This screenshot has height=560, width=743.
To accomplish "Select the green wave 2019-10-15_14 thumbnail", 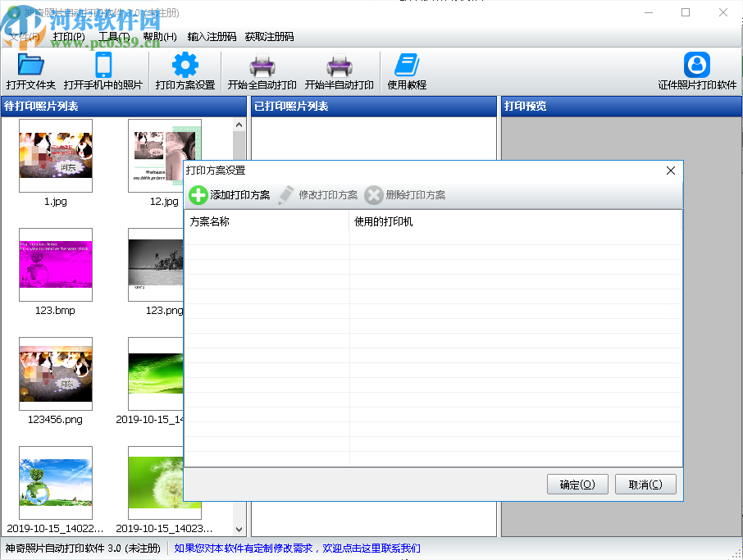I will coord(156,373).
